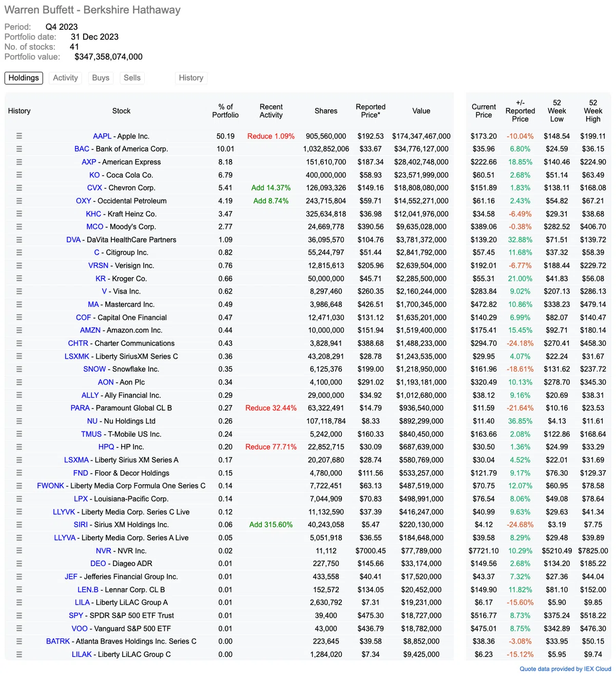Open history icon for Paramount Global row

point(19,408)
